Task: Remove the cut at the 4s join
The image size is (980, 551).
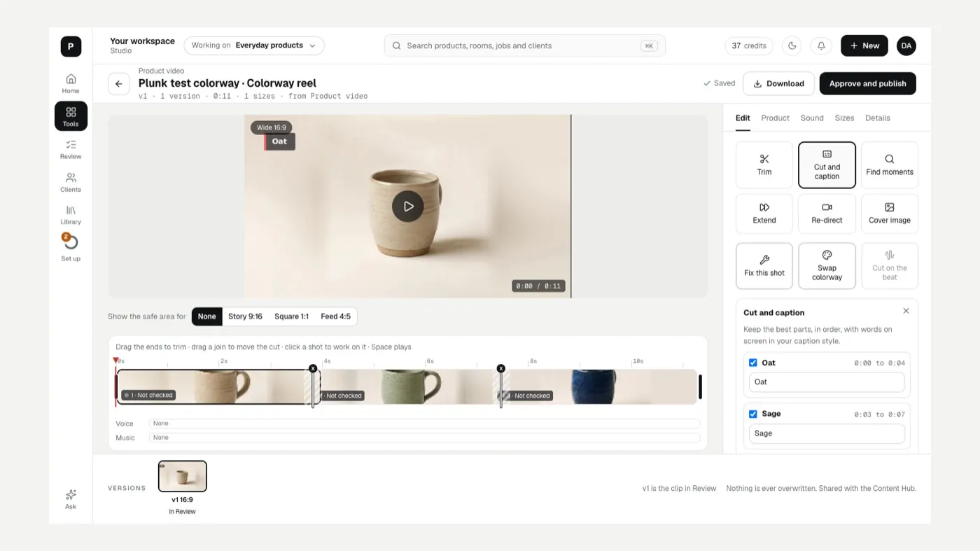Action: 313,368
